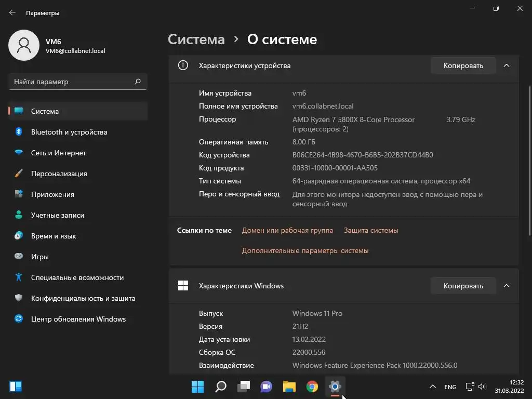The height and width of the screenshot is (399, 532).
Task: Switch ENG input language indicator
Action: click(x=450, y=387)
